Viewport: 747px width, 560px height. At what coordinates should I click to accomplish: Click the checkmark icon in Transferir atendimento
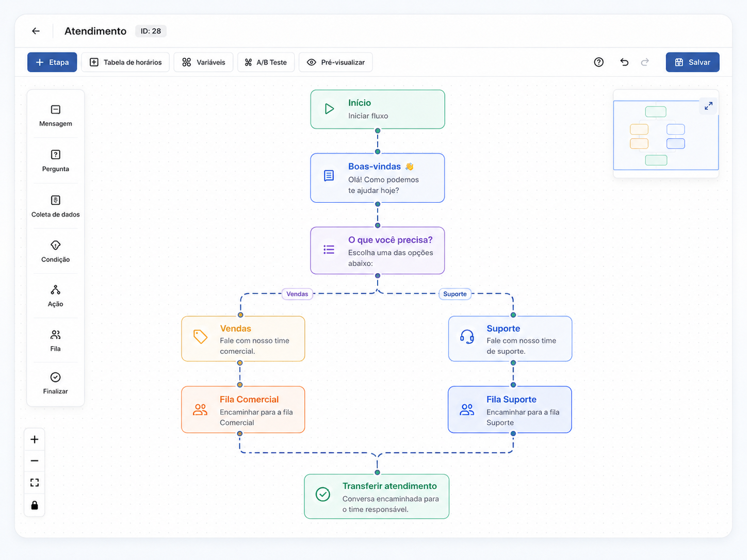[323, 494]
